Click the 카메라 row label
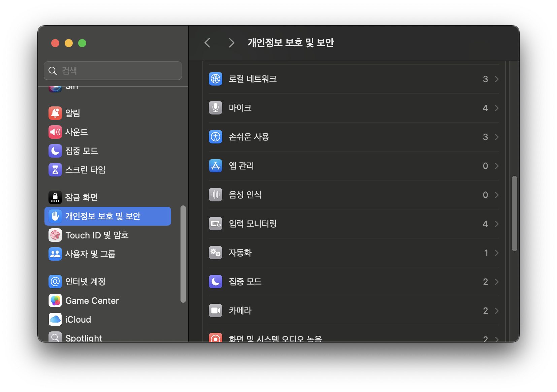The height and width of the screenshot is (392, 557). pyautogui.click(x=240, y=311)
